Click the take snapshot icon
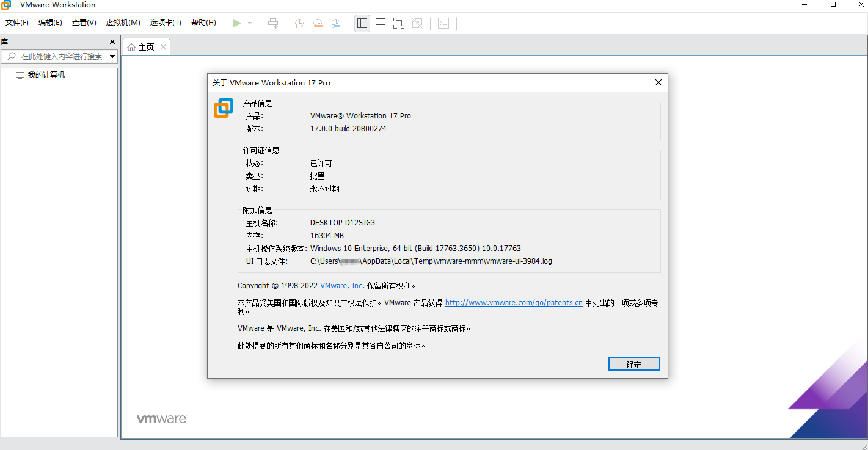868x450 pixels. [x=299, y=23]
